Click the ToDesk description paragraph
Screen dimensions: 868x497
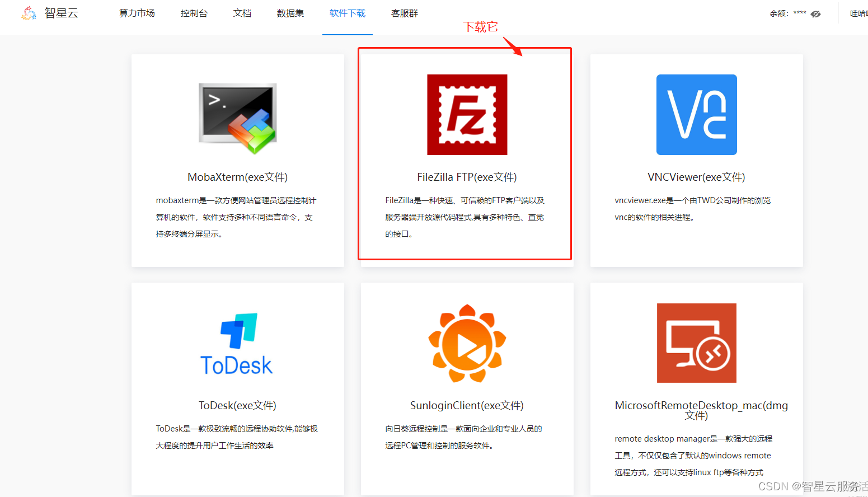point(237,437)
